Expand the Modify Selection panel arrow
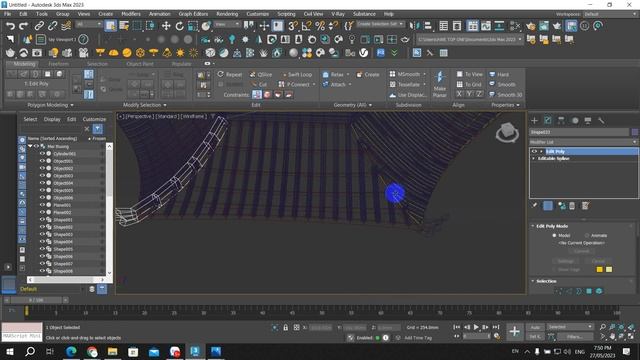640x360 pixels. click(165, 105)
